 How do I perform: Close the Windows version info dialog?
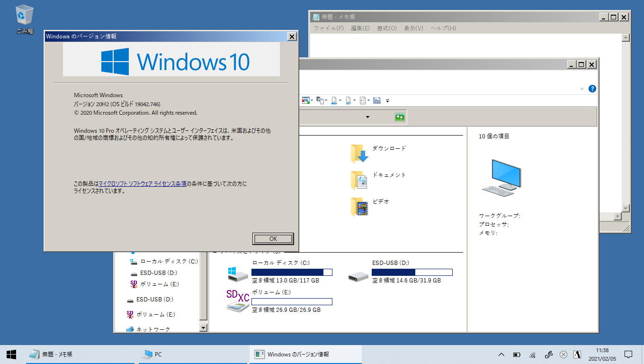tap(292, 36)
